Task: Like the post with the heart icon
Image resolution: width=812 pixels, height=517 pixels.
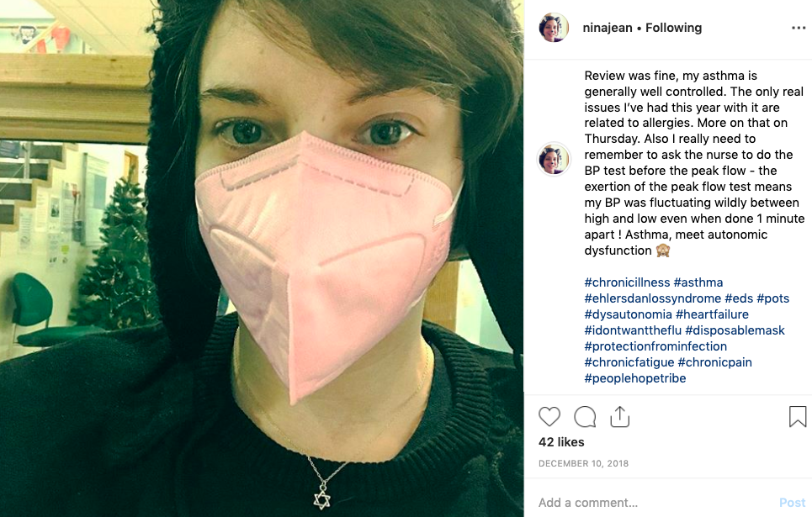Action: (549, 417)
